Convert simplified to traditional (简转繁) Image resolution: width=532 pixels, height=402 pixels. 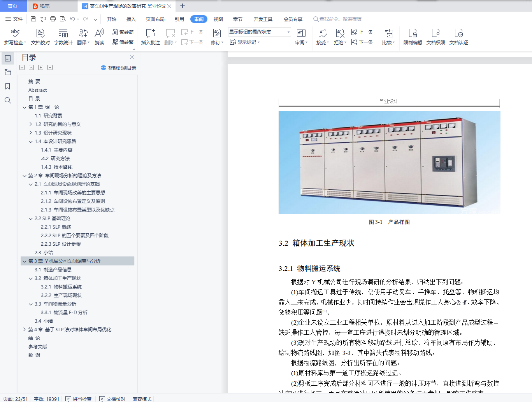[123, 42]
